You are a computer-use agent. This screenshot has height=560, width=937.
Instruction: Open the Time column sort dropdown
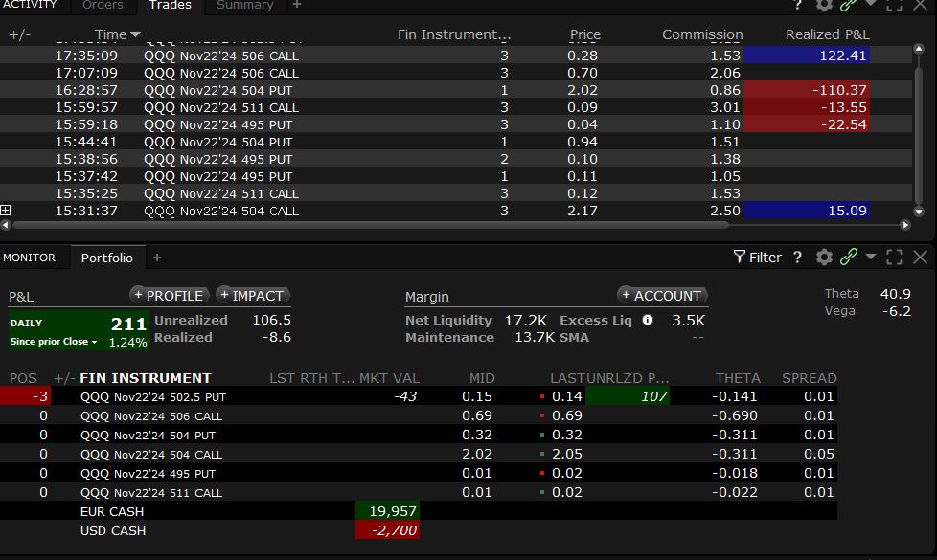pos(136,34)
